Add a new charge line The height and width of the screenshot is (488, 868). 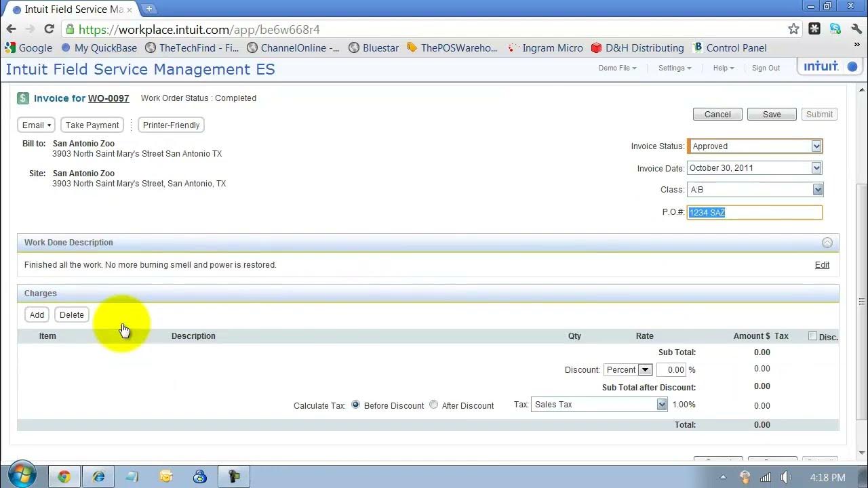point(37,314)
